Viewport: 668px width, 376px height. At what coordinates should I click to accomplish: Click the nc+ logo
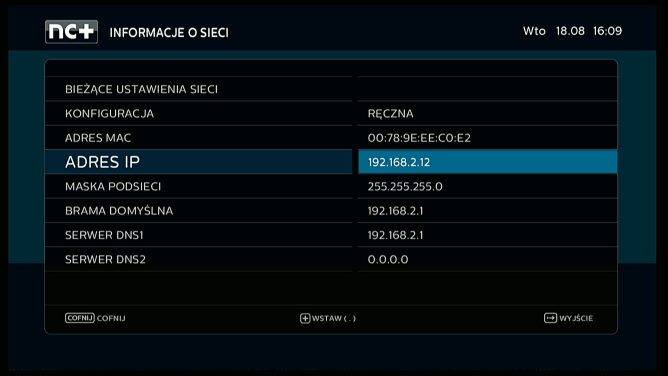[x=72, y=32]
